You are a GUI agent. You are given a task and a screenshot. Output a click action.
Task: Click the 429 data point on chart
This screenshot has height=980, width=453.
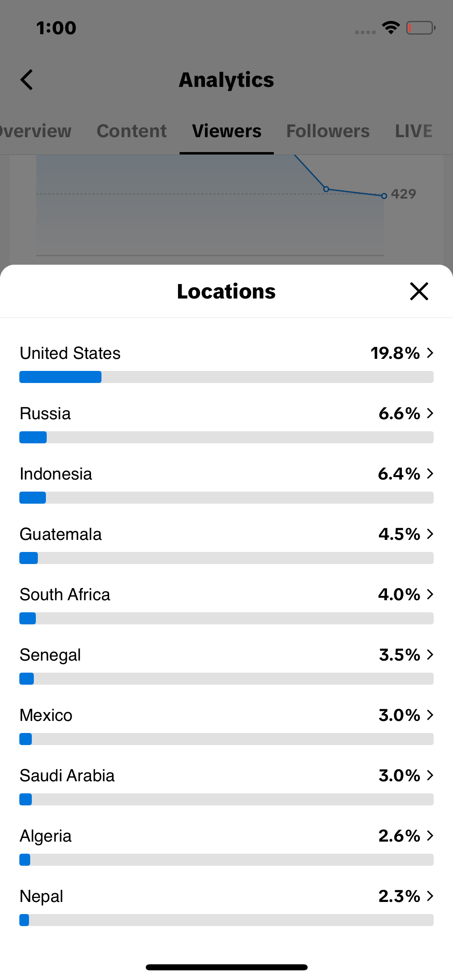tap(384, 196)
